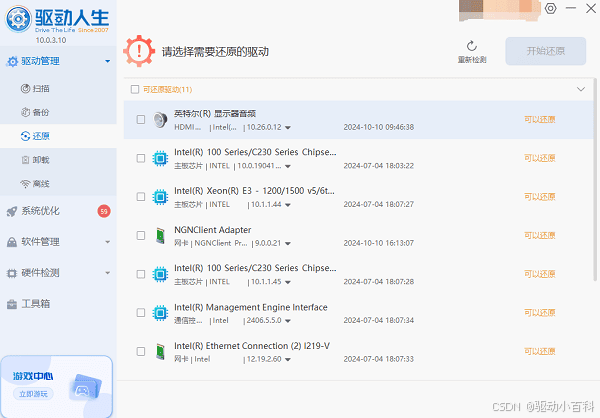The width and height of the screenshot is (600, 418).
Task: Check the NGNClient Adapter checkbox
Action: pyautogui.click(x=141, y=235)
